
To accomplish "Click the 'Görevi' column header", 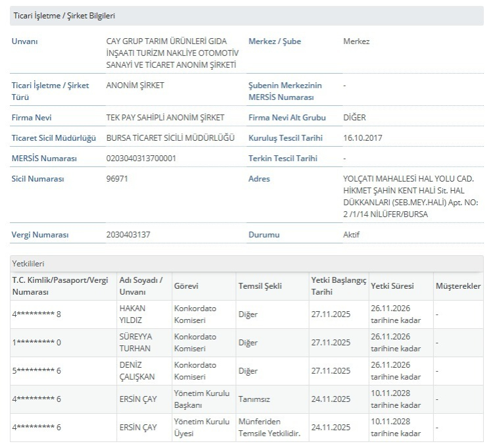I will (186, 286).
